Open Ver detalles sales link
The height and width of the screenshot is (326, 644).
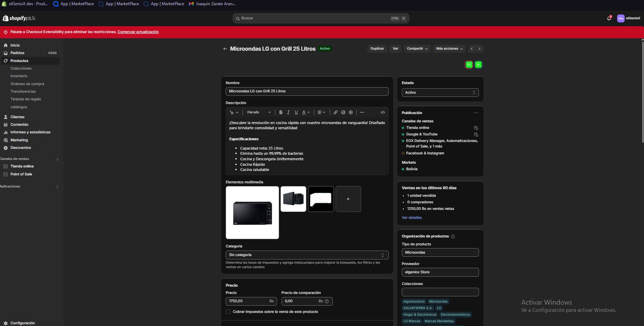pyautogui.click(x=412, y=218)
